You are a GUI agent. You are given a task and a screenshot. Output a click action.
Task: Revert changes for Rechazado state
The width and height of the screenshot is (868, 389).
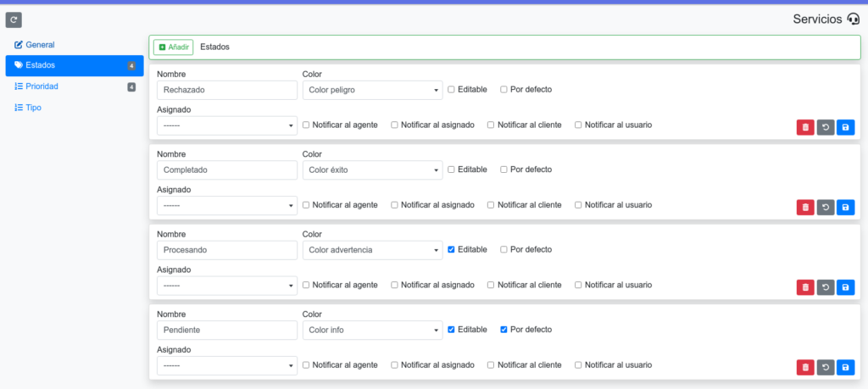pos(826,127)
